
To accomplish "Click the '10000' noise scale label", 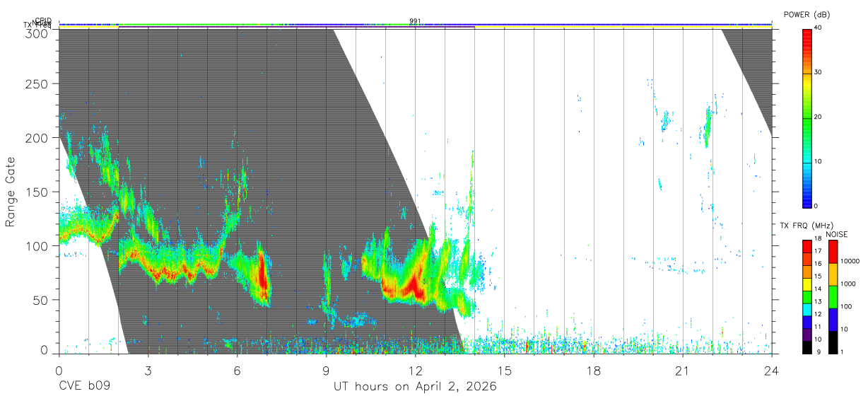I will pyautogui.click(x=850, y=262).
